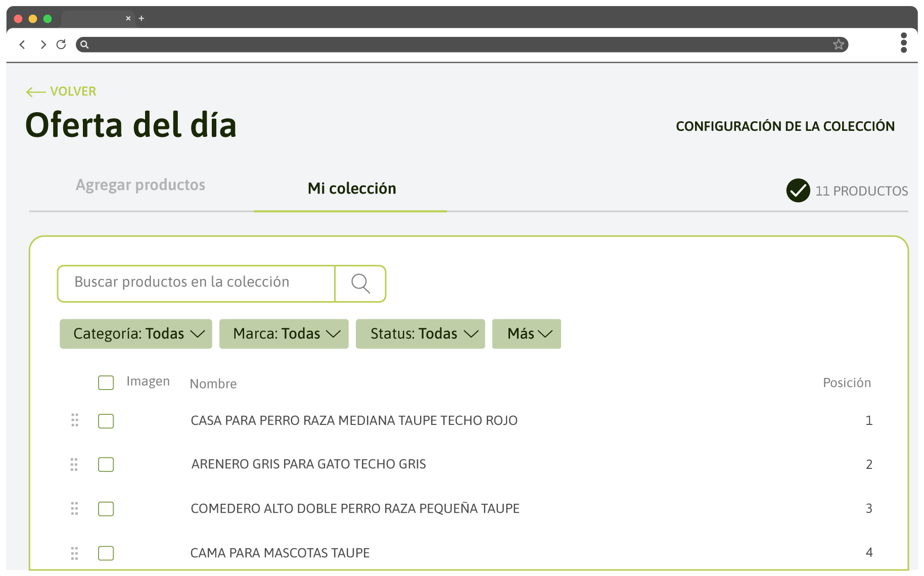Select the COMEDERO ALTO DOBLE product checkbox
The height and width of the screenshot is (576, 924).
(x=106, y=509)
